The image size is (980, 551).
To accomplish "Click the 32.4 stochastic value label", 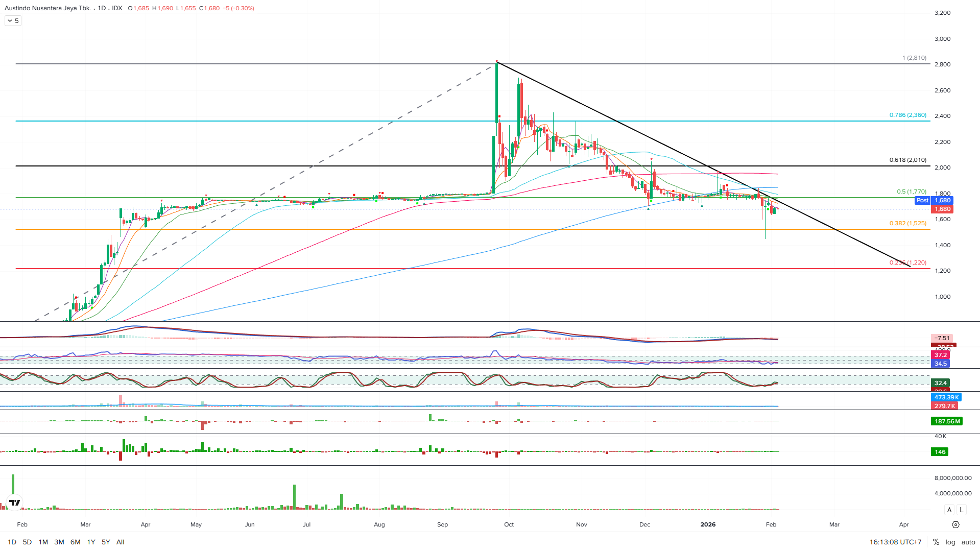I will (941, 383).
